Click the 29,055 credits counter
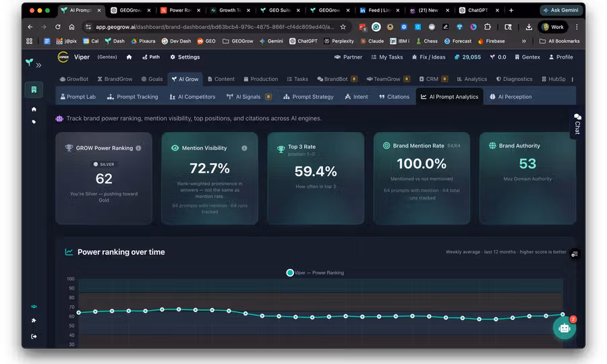The width and height of the screenshot is (607, 364). coord(467,57)
